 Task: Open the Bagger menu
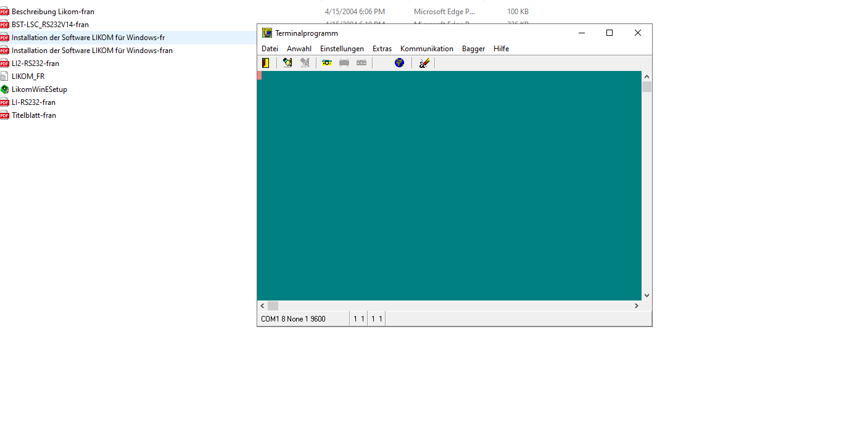[473, 49]
